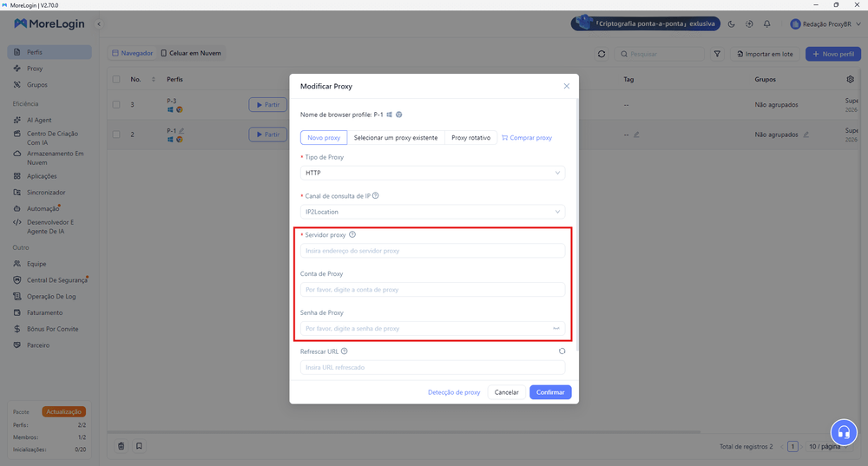Run Detecção de proxy
The height and width of the screenshot is (466, 868).
(x=454, y=392)
